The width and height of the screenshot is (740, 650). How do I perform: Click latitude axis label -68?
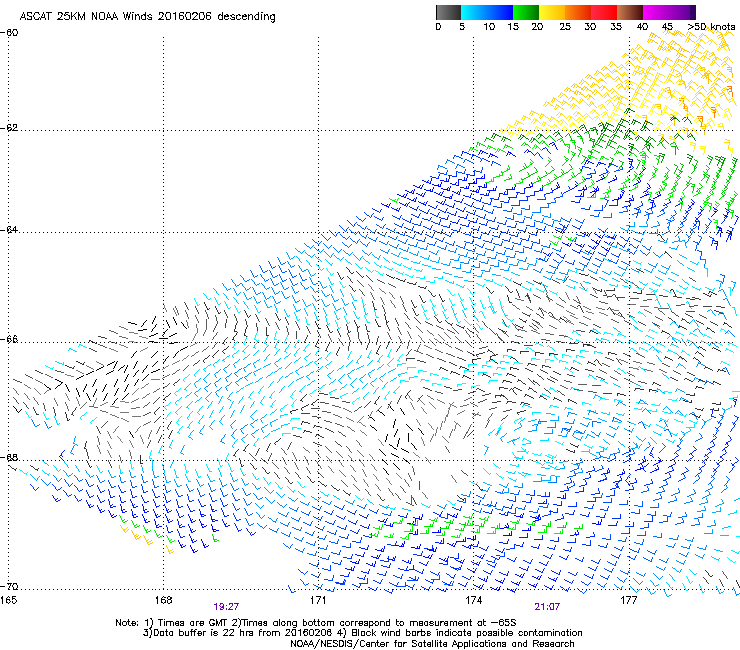9,458
